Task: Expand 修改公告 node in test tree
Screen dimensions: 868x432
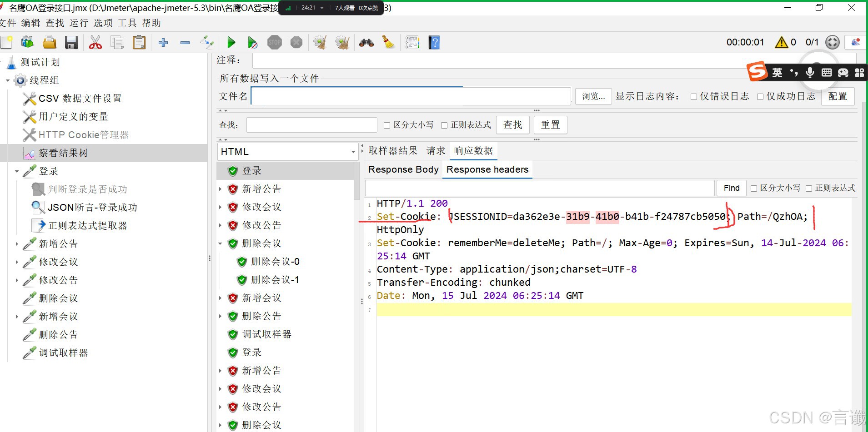Action: tap(17, 281)
